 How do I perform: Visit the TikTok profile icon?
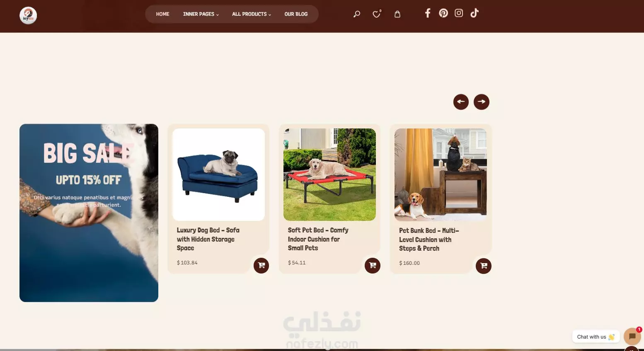pyautogui.click(x=475, y=13)
